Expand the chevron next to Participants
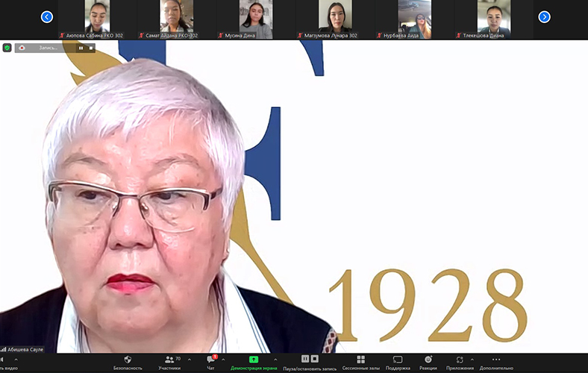Screen dimensions: 588x373 pos(190,360)
